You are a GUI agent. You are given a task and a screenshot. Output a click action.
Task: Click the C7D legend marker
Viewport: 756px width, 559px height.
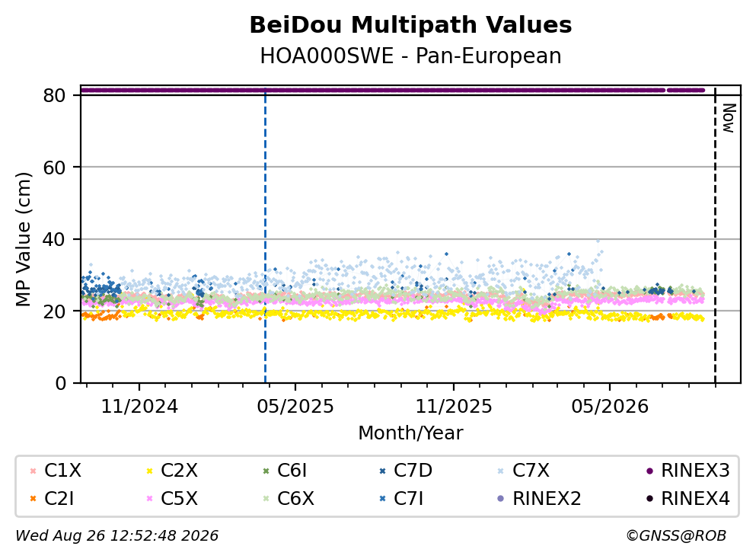383,471
